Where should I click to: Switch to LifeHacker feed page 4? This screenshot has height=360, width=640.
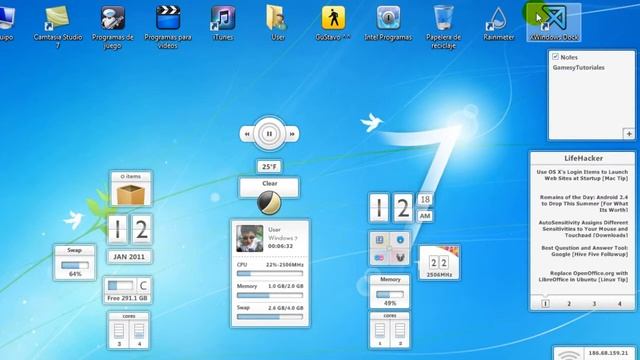click(620, 303)
